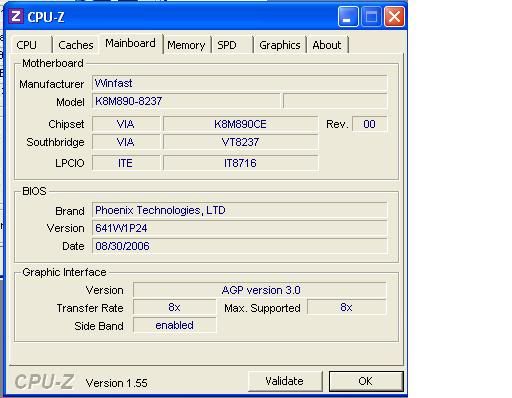Click the Chipset vendor VIA field
Viewport: 512px width, 398px height.
(126, 124)
